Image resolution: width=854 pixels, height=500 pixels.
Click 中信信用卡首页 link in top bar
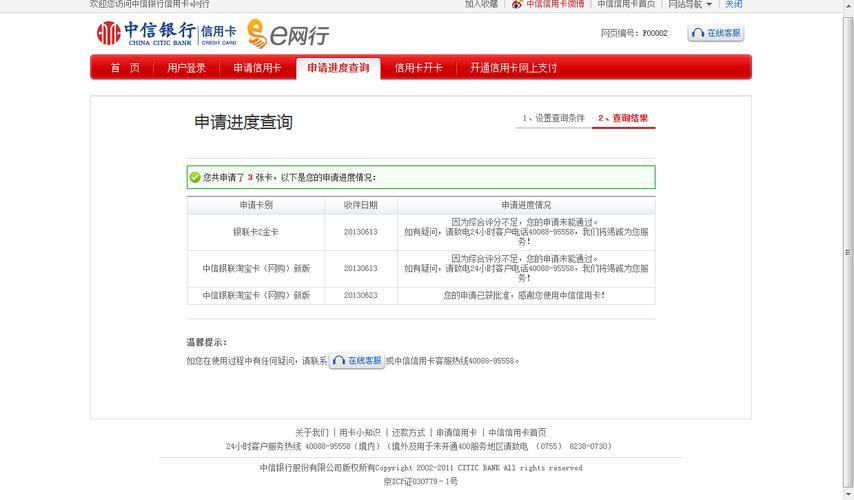626,4
